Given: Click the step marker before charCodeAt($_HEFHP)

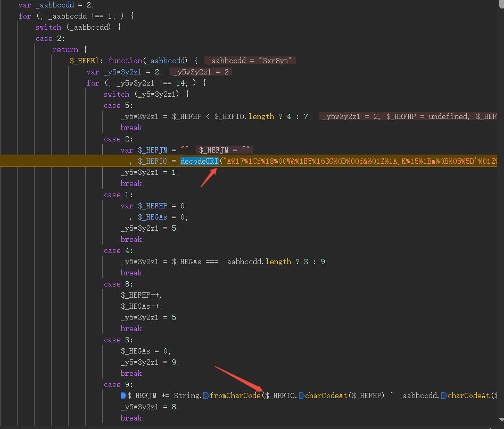Looking at the screenshot, I should click(302, 396).
